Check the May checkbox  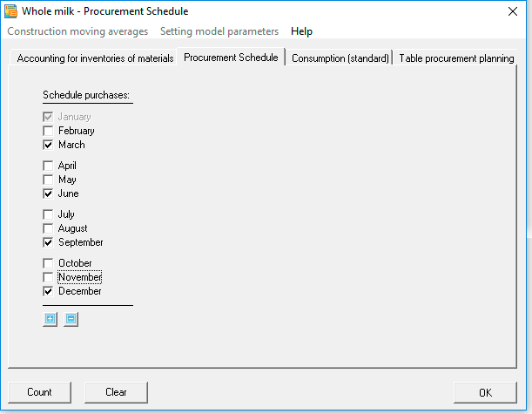click(48, 180)
